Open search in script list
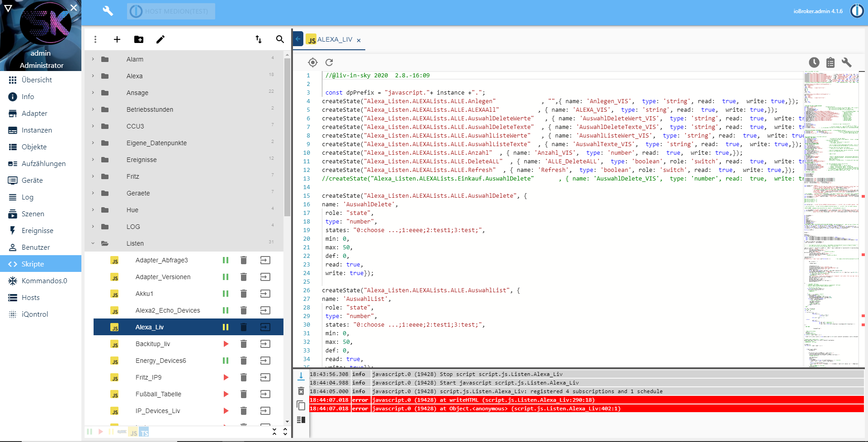The height and width of the screenshot is (442, 868). (x=280, y=39)
